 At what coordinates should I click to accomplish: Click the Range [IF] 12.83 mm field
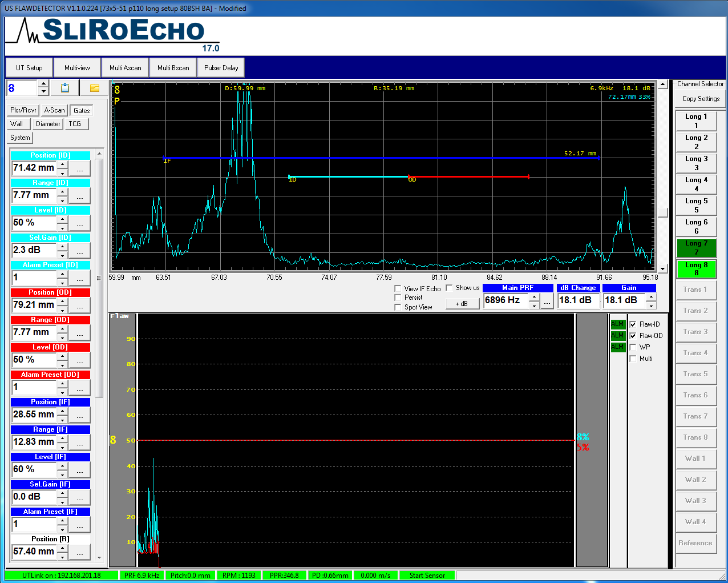pos(34,442)
